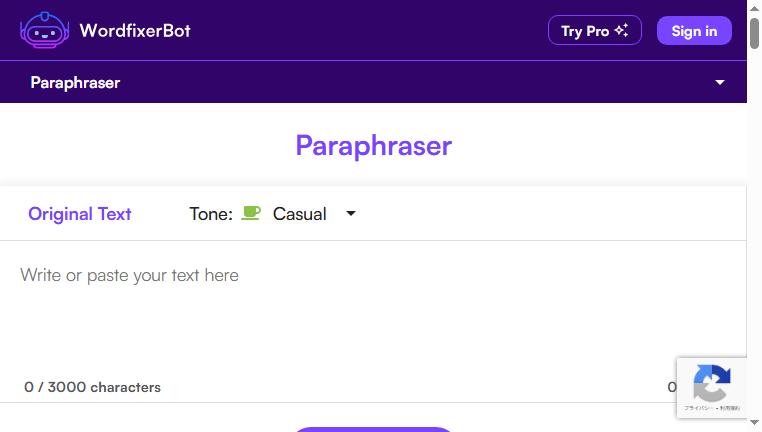Screen dimensions: 762x432
Task: Click the vertical scrollbar thumb
Action: [754, 33]
